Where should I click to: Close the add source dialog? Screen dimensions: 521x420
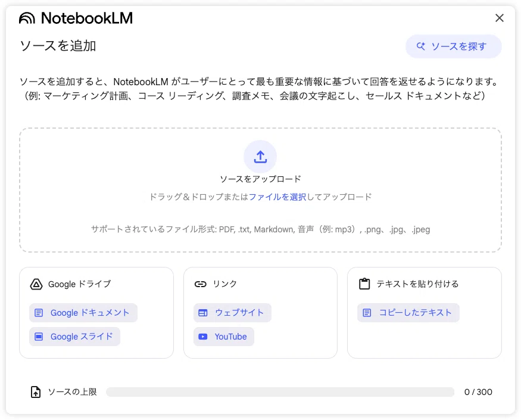pyautogui.click(x=499, y=18)
